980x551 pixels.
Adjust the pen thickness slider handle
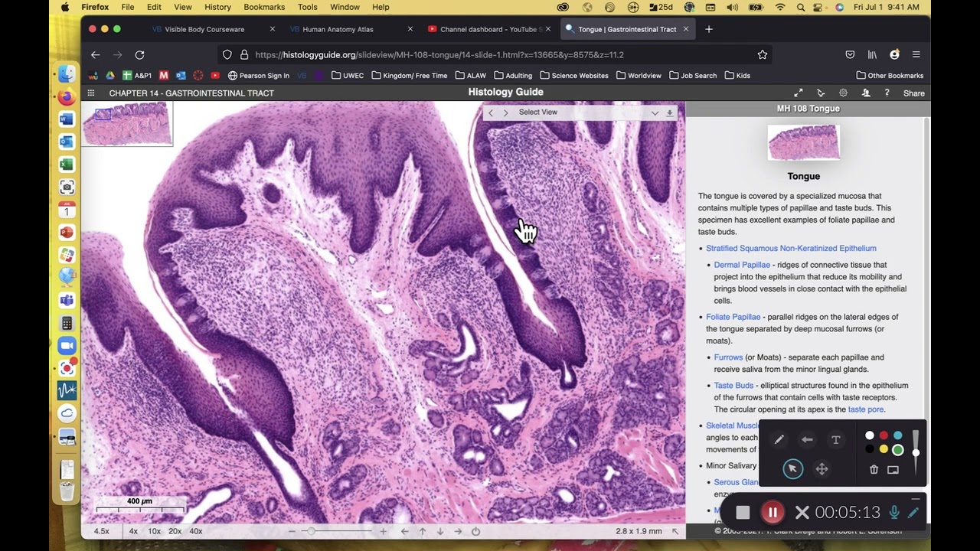click(x=916, y=452)
